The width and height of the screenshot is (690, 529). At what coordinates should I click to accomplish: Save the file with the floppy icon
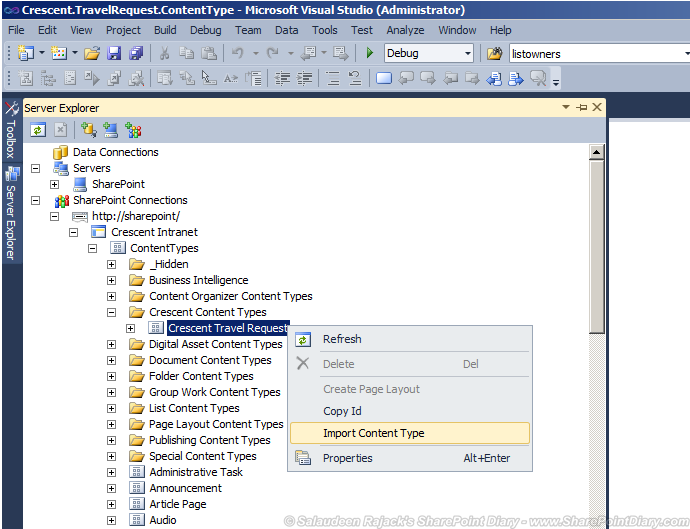click(114, 54)
